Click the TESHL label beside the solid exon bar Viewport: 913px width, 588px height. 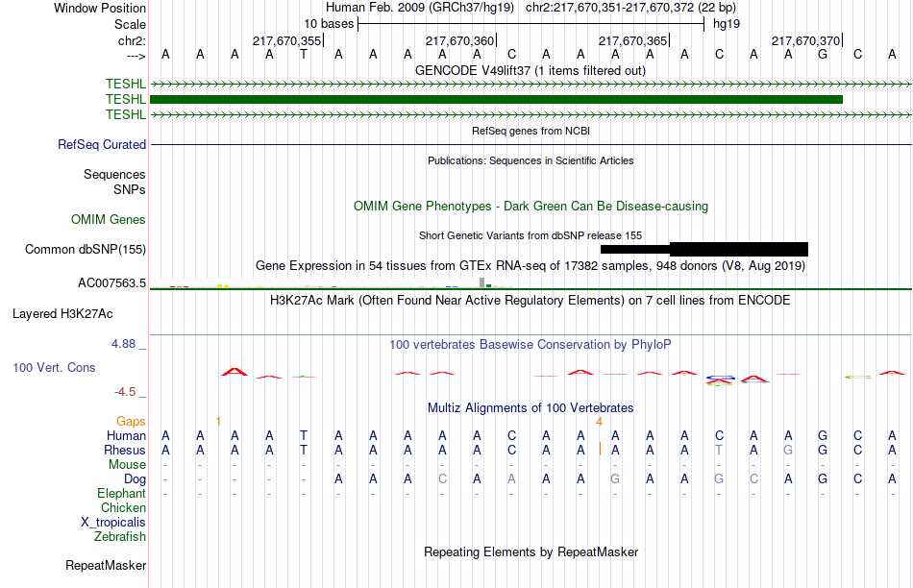click(125, 100)
